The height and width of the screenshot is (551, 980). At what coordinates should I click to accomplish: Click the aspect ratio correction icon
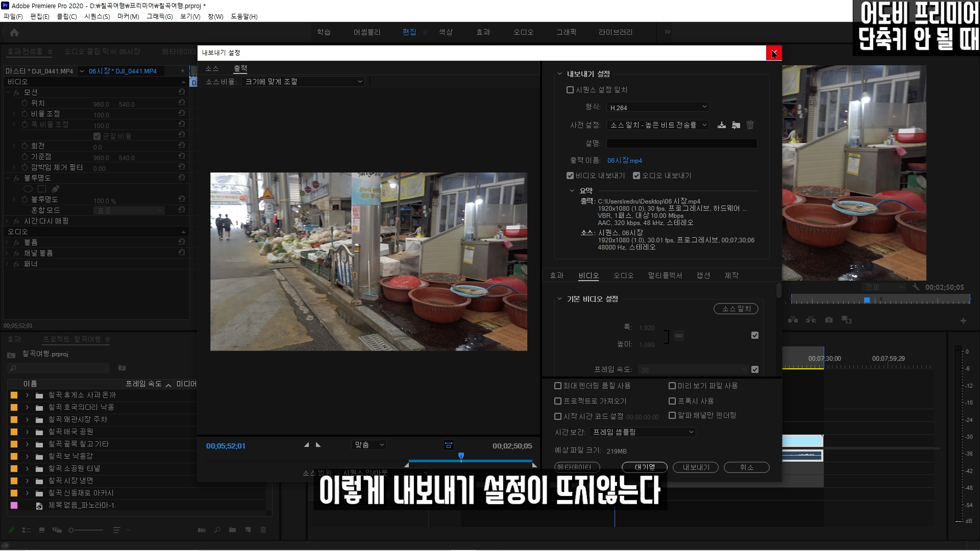pos(448,445)
